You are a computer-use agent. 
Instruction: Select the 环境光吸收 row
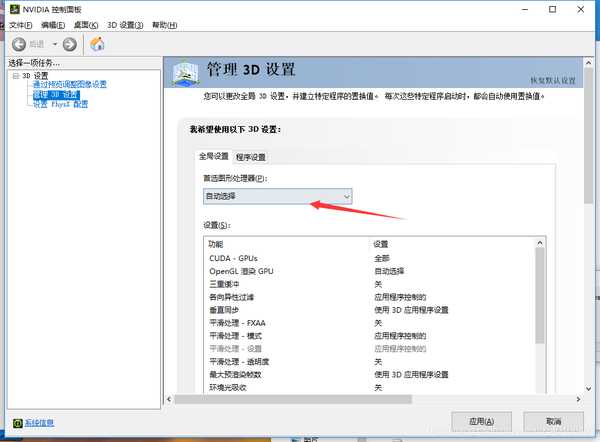(369, 388)
